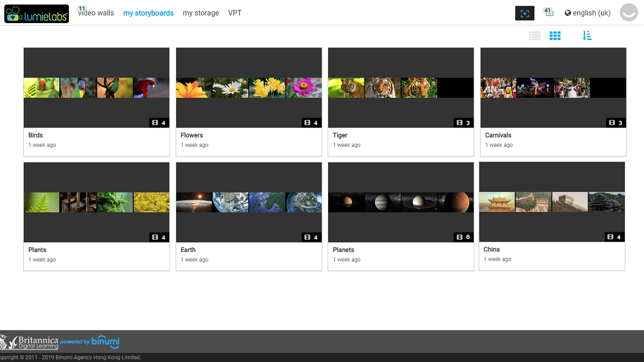Toggle the sort order

(x=587, y=36)
